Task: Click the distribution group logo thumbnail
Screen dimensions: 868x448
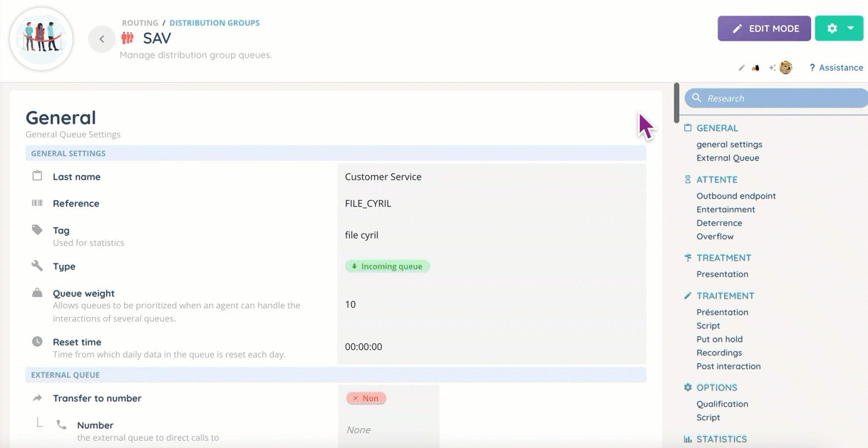Action: (x=41, y=39)
